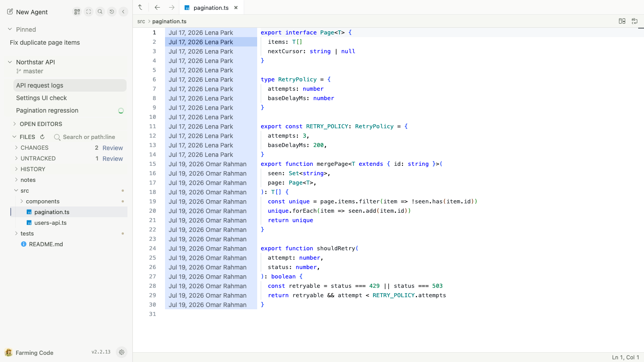
Task: Expand the OPEN EDITORS section
Action: (x=14, y=124)
